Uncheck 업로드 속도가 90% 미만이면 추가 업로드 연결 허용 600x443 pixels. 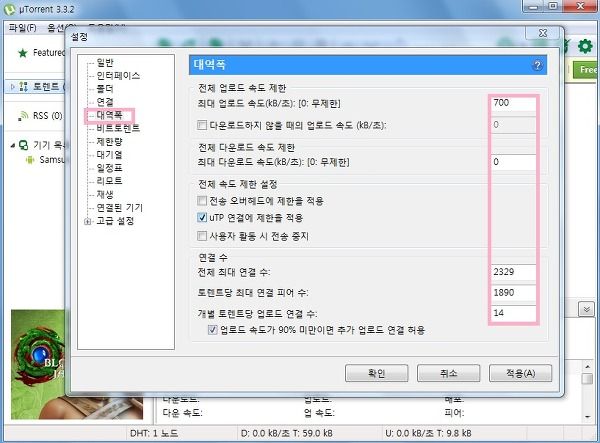[x=212, y=330]
